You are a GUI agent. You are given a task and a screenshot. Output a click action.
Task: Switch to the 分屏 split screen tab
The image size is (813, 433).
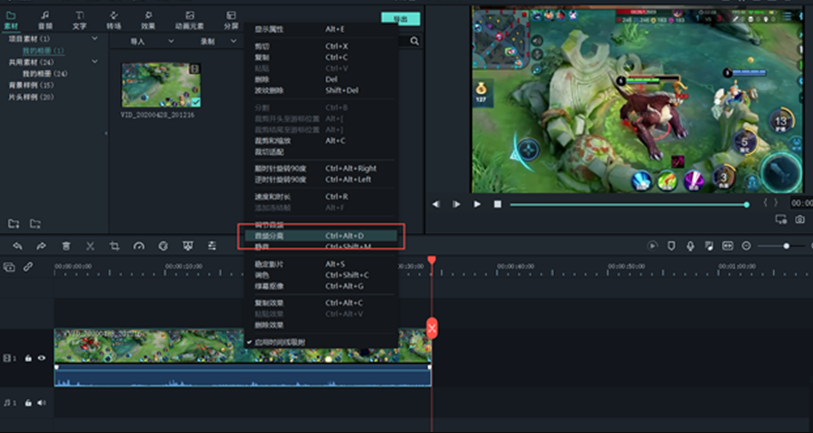coord(231,20)
